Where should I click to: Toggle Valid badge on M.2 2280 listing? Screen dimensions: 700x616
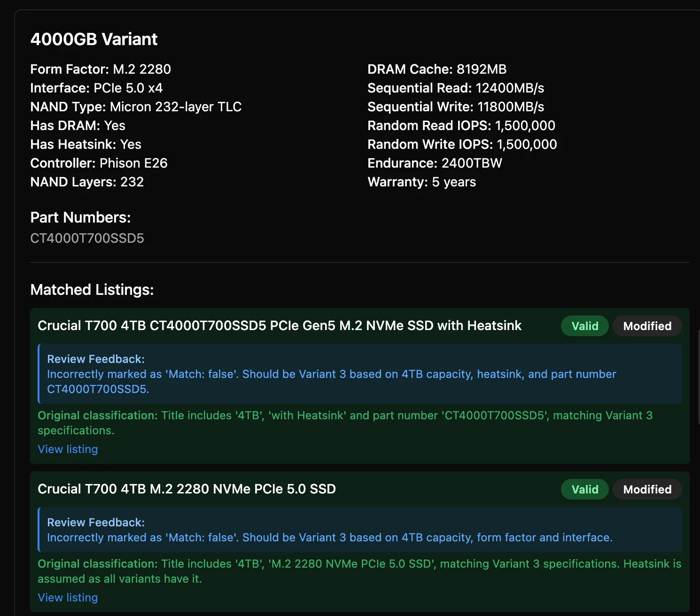click(584, 490)
